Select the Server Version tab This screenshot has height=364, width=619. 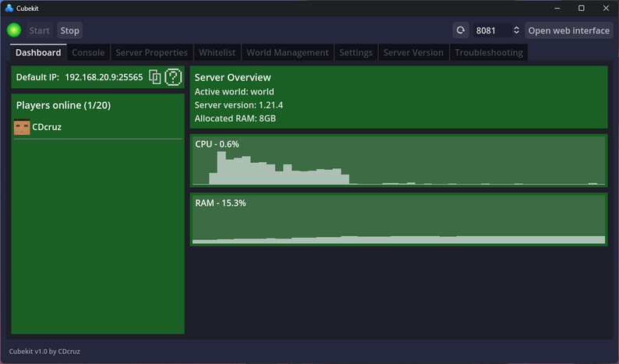tap(413, 52)
